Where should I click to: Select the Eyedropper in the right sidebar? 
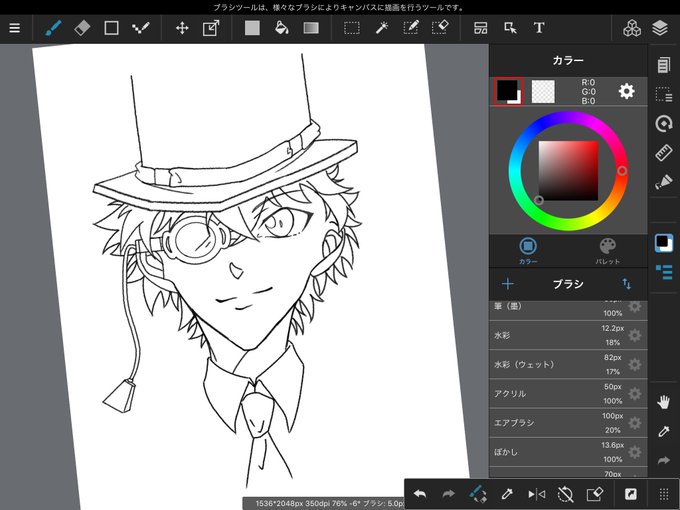pyautogui.click(x=664, y=431)
